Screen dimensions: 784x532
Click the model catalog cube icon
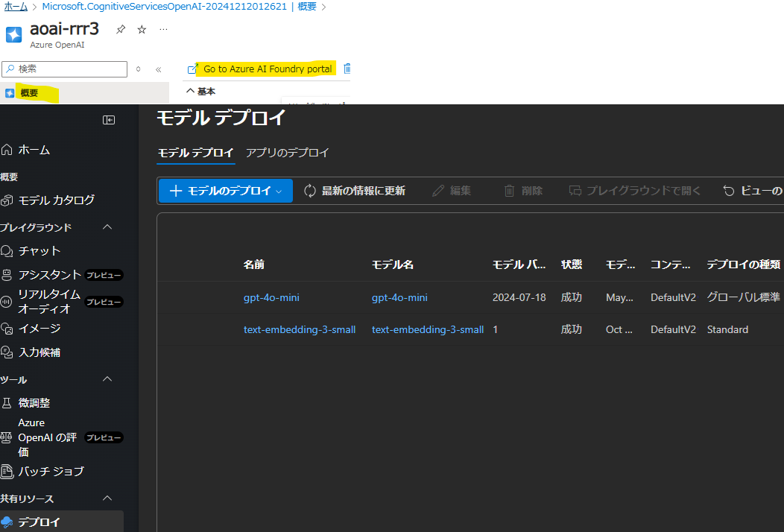point(7,200)
